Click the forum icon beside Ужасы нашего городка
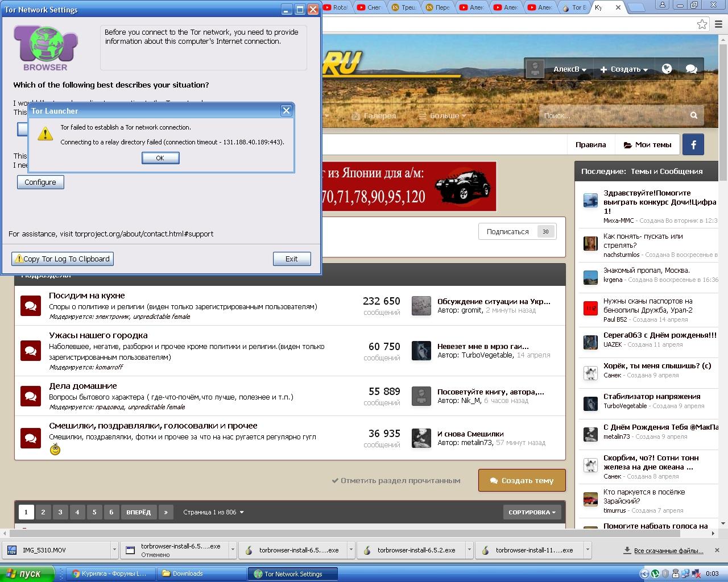The width and height of the screenshot is (728, 582). pos(31,351)
